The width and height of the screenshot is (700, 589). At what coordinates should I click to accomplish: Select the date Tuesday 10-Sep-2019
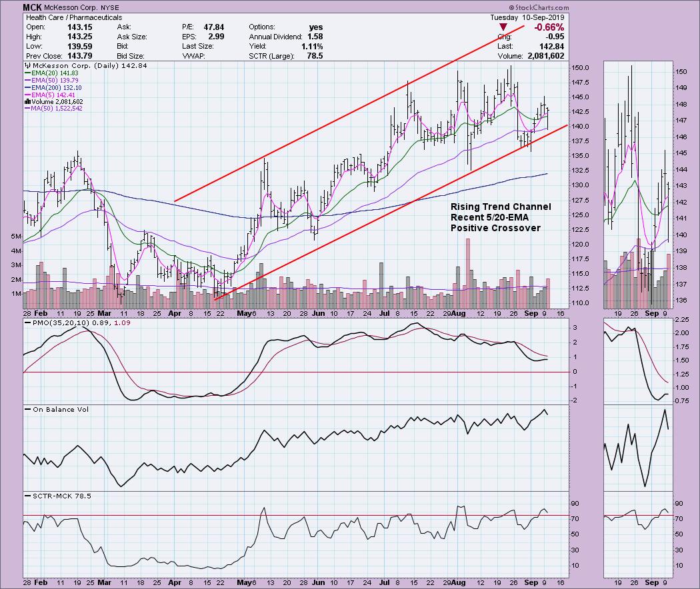(x=527, y=17)
